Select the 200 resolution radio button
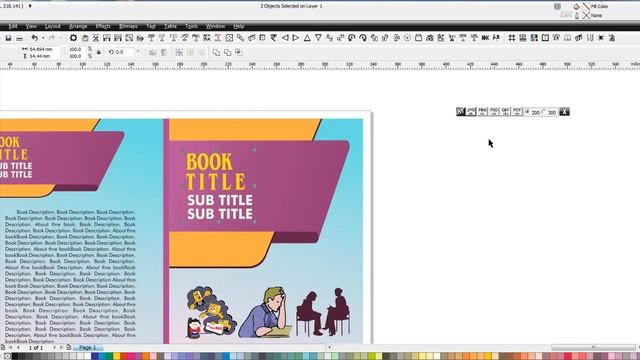Viewport: 640px width, 360px height. 527,111
